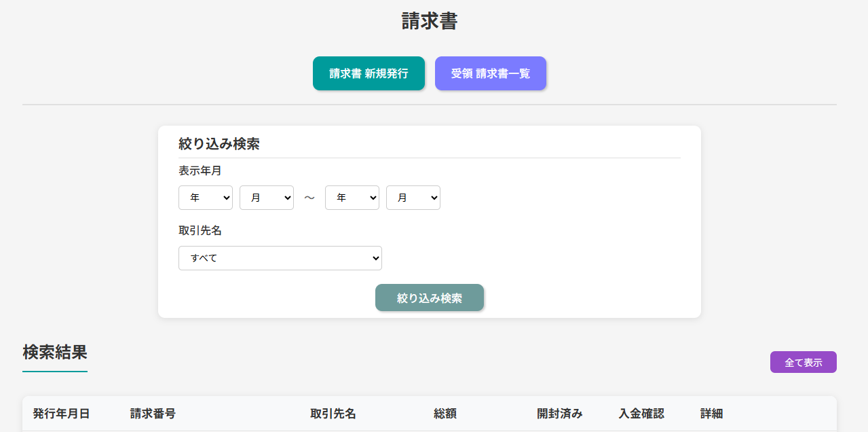Viewport: 868px width, 432px height.
Task: Select the 取引先名 table column header
Action: [x=333, y=414]
